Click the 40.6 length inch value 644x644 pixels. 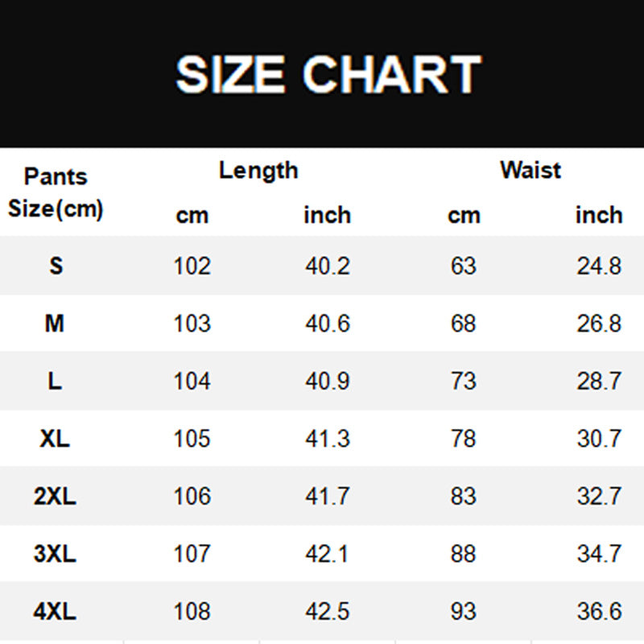point(328,324)
